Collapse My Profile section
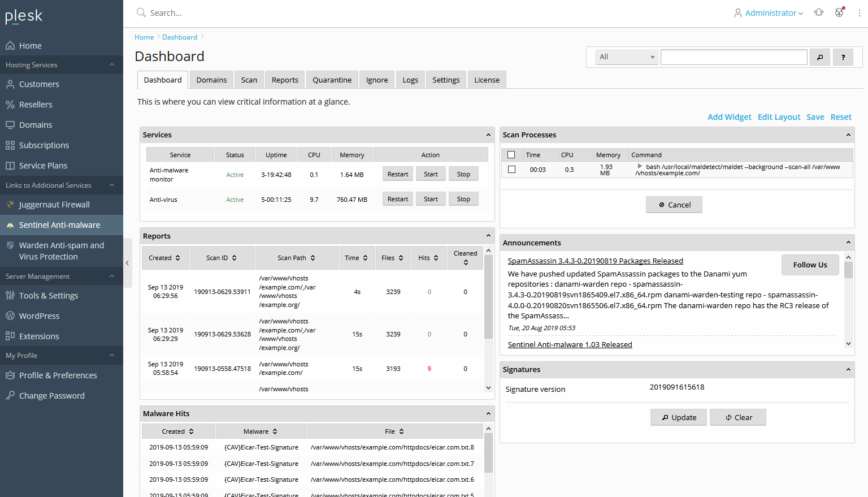The width and height of the screenshot is (868, 497). pos(112,356)
